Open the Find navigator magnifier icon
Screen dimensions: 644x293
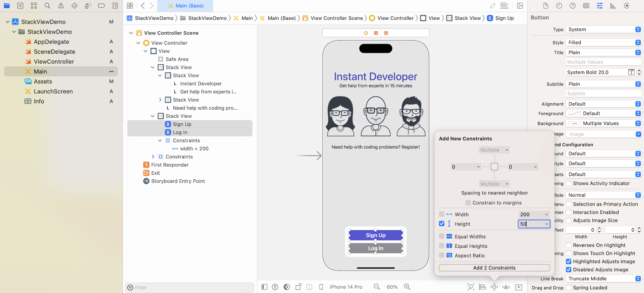pos(47,6)
